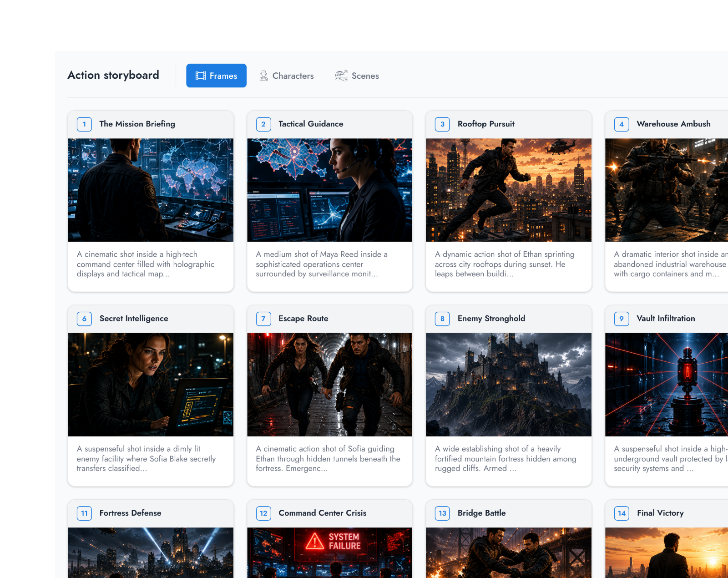Select the Frames tab

216,76
